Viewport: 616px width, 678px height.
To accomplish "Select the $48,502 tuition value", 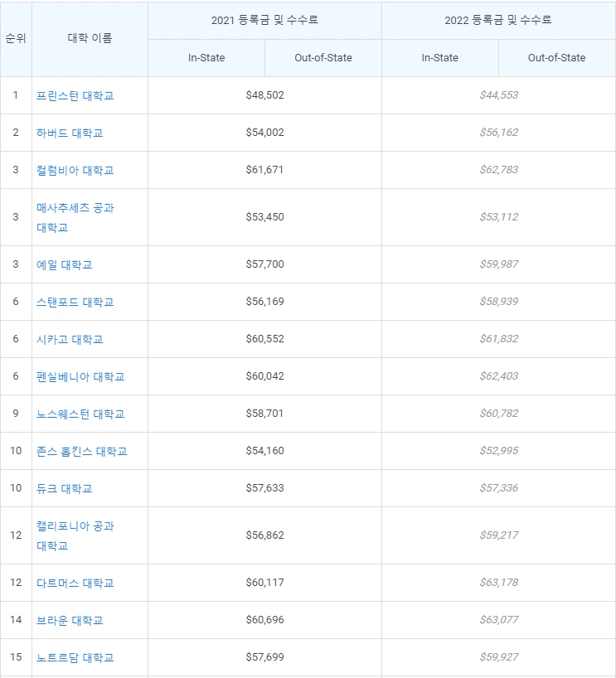I will (x=264, y=95).
